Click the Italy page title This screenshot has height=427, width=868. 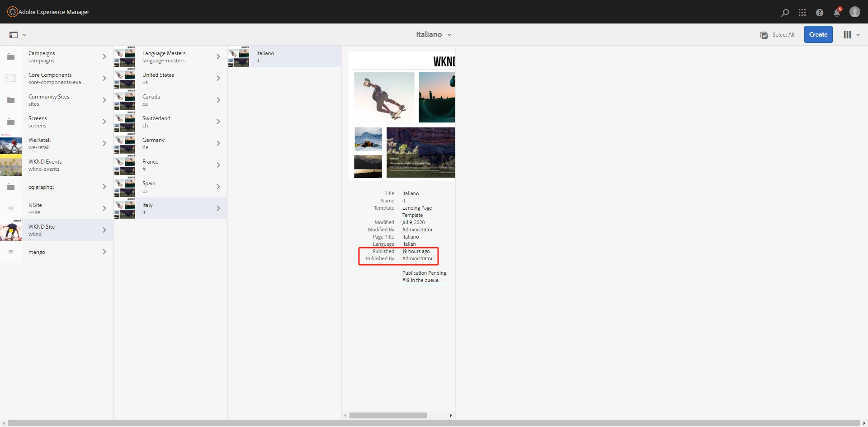click(147, 205)
